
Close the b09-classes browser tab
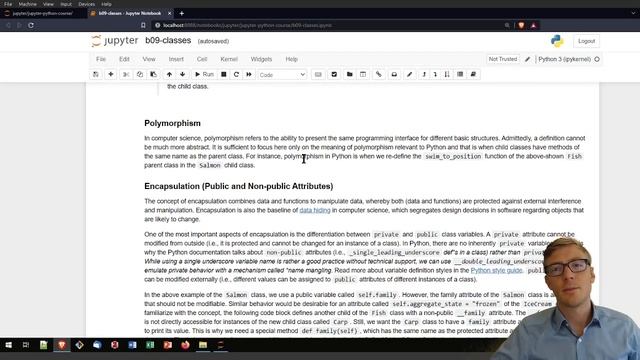pyautogui.click(x=169, y=13)
